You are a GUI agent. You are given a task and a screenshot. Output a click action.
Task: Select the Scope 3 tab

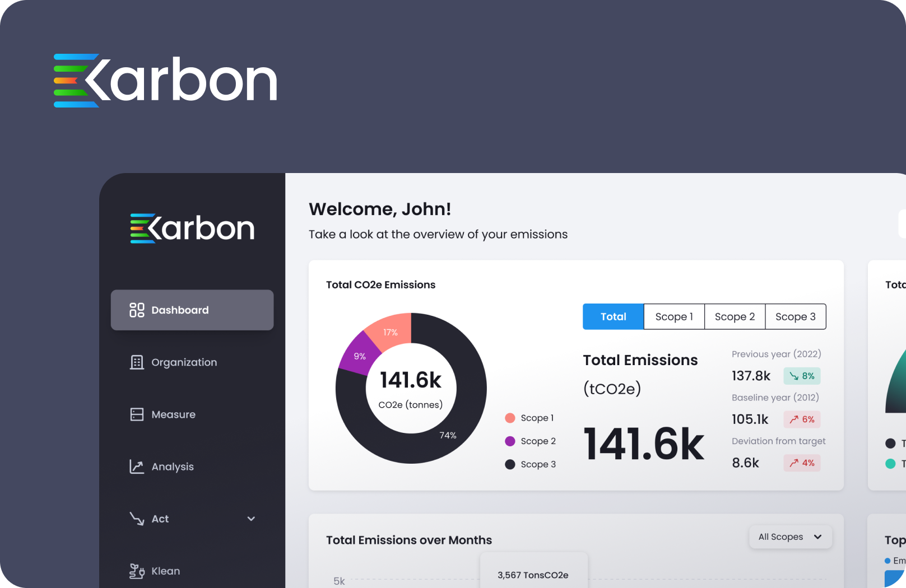[x=795, y=317]
